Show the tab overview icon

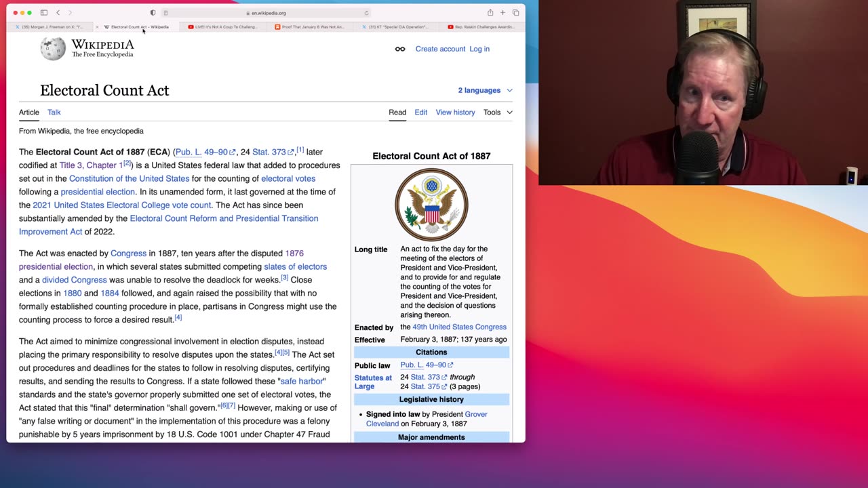tap(515, 13)
